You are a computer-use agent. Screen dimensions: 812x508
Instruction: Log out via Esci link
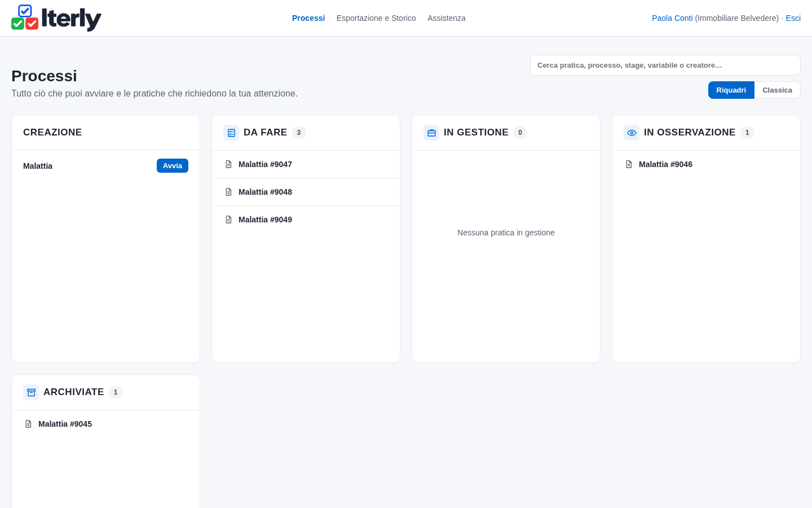point(793,18)
